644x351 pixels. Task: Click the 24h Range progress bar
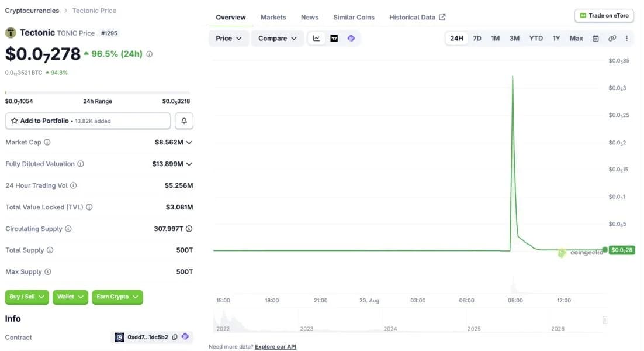coord(98,92)
